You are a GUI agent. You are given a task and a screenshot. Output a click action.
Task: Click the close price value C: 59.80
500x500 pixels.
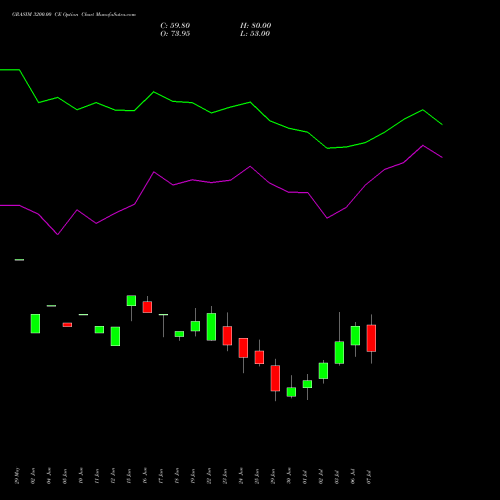coord(175,26)
